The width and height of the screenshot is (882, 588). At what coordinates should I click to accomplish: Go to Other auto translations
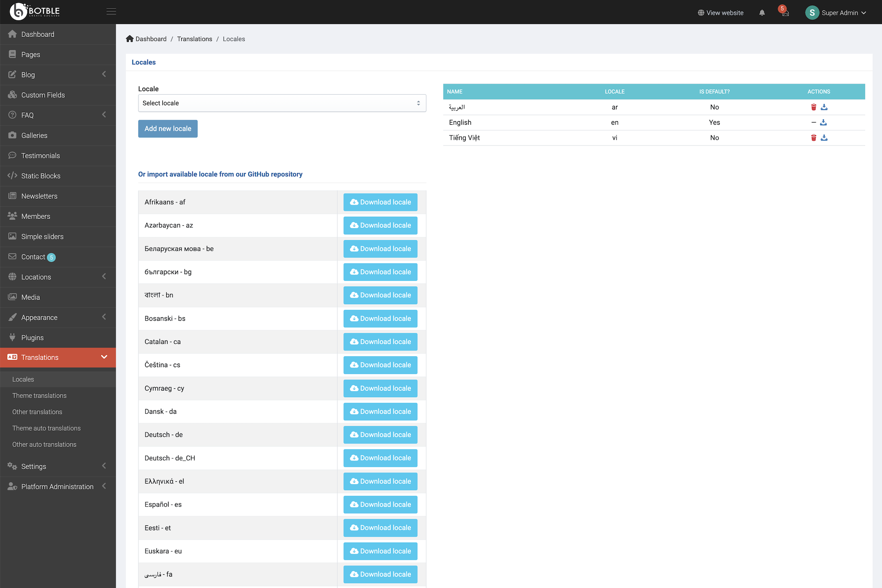45,445
